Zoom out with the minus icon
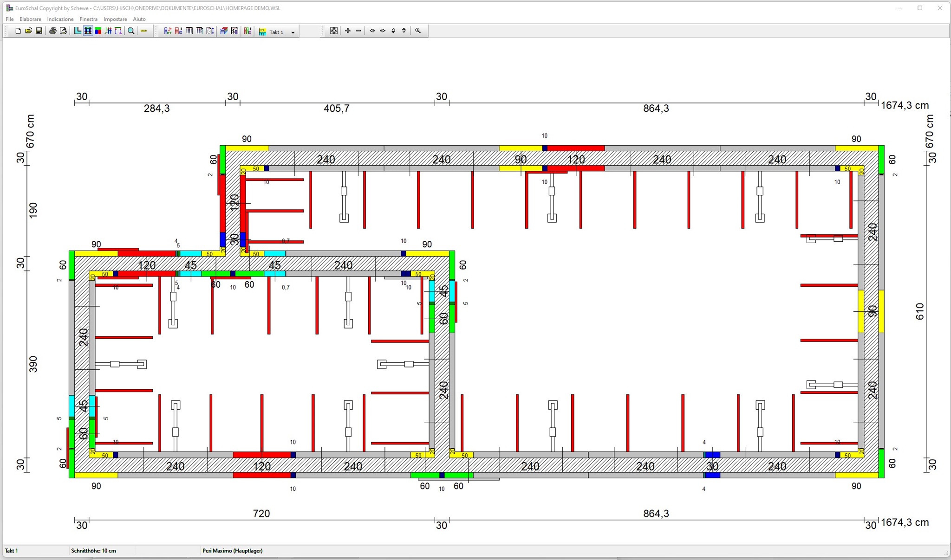 tap(358, 31)
